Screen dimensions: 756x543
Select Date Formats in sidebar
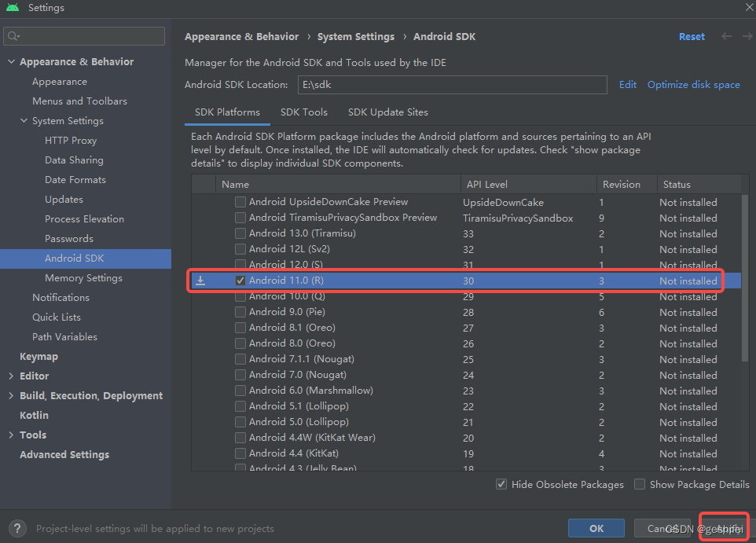[x=75, y=180]
